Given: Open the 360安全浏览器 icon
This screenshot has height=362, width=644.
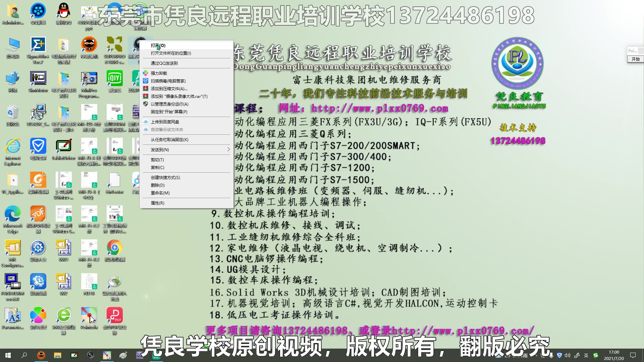Looking at the screenshot, I should pyautogui.click(x=63, y=321).
